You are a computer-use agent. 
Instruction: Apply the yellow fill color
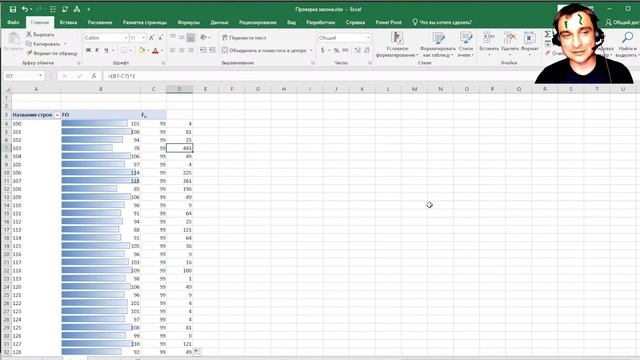click(141, 50)
